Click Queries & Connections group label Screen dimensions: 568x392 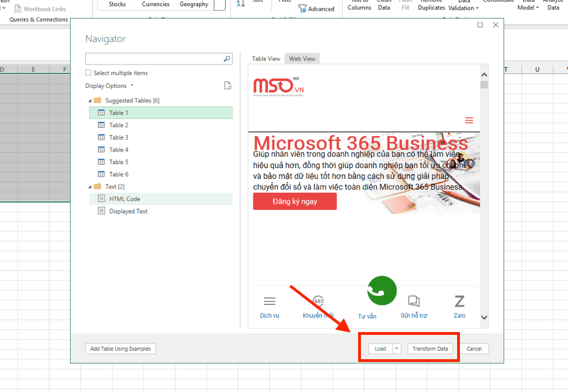39,20
